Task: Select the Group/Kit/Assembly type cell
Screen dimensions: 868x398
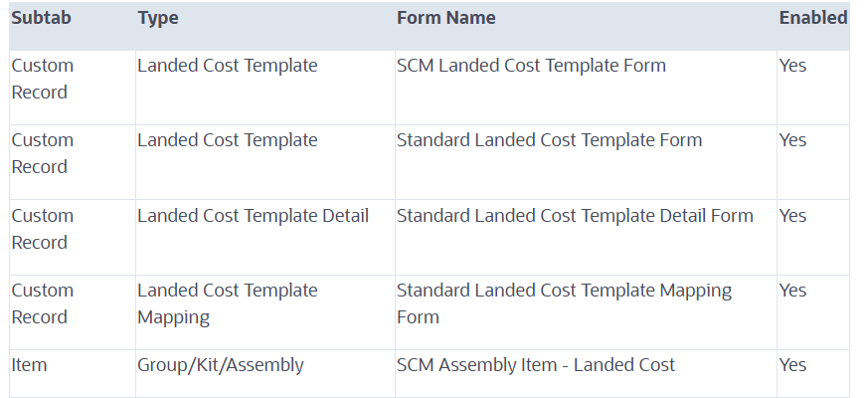Action: click(x=220, y=365)
